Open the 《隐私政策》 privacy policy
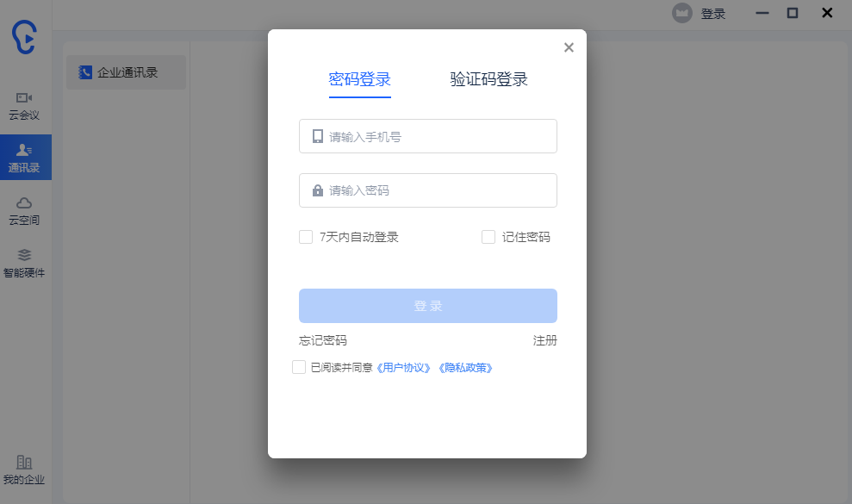The height and width of the screenshot is (504, 852). [x=465, y=367]
